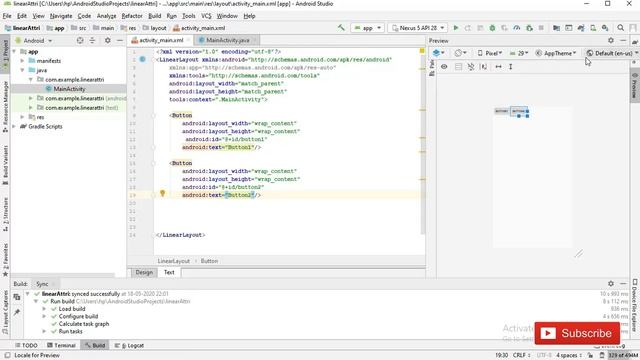Click the Project Structure folder icon

(556, 28)
